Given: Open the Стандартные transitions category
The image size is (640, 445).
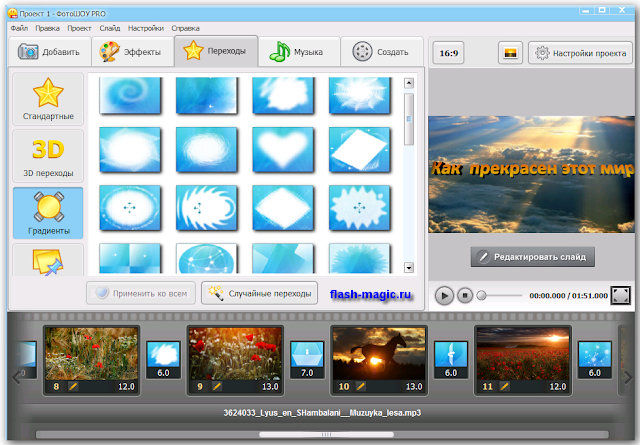Looking at the screenshot, I should point(48,99).
